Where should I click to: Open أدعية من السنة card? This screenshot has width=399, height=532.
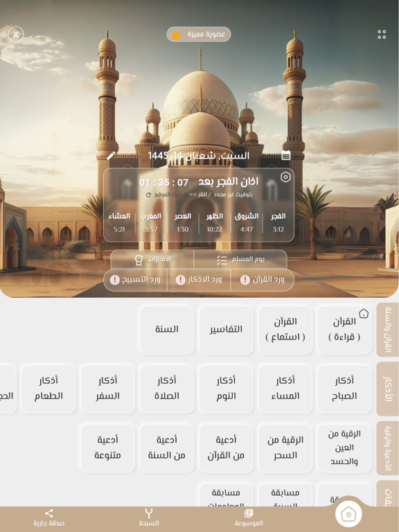click(x=167, y=448)
